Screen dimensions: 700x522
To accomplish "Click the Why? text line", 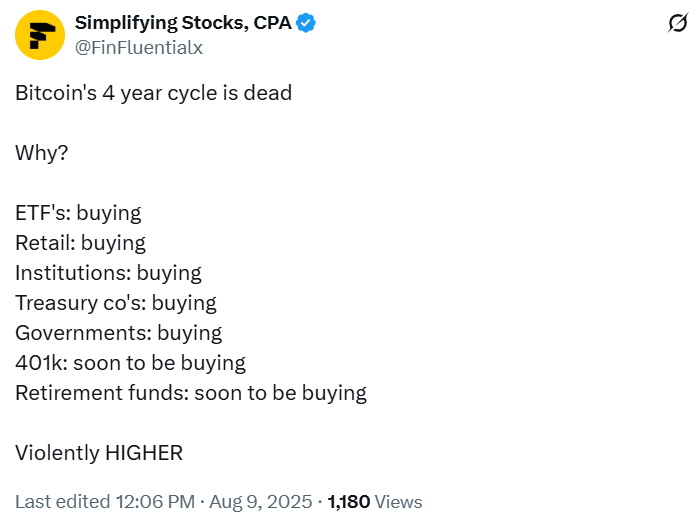I will tap(42, 153).
